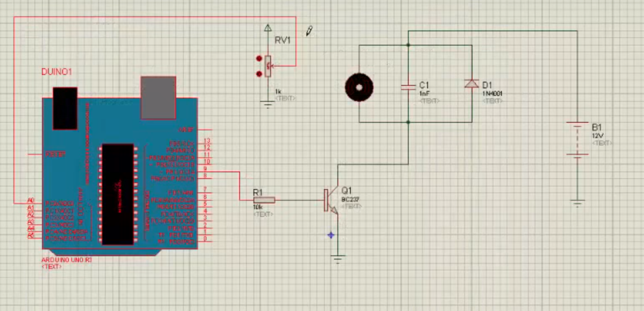644x311 pixels.
Task: Select the RV1 potentiometer body
Action: 268,66
